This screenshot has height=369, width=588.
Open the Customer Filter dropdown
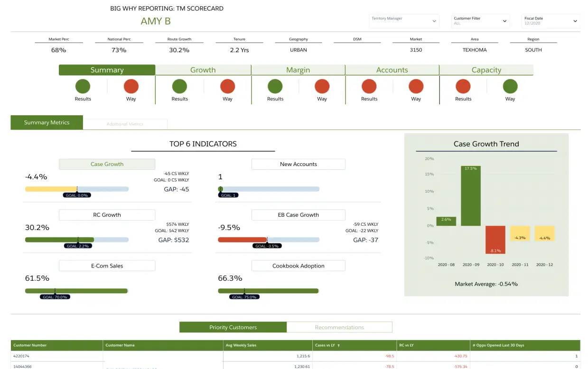tap(481, 21)
